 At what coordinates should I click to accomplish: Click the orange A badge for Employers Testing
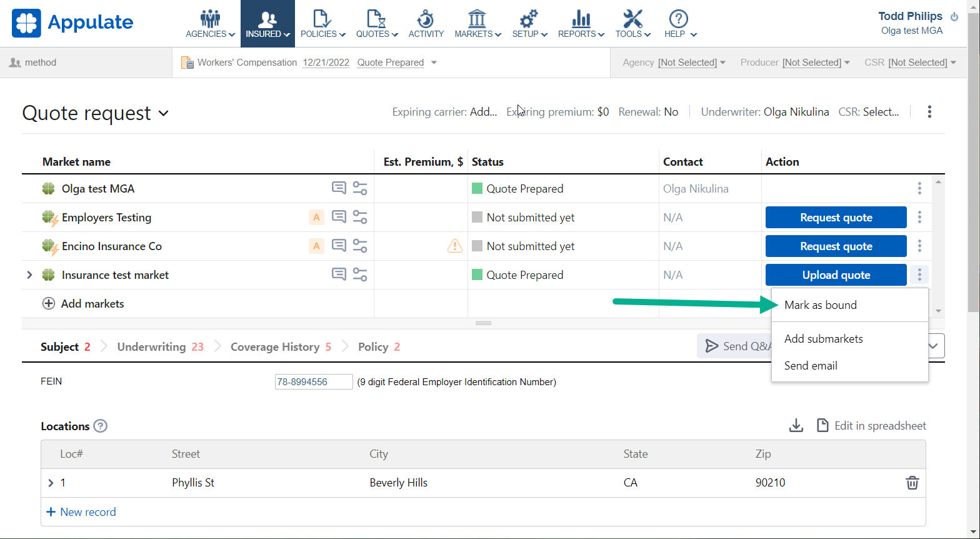316,217
